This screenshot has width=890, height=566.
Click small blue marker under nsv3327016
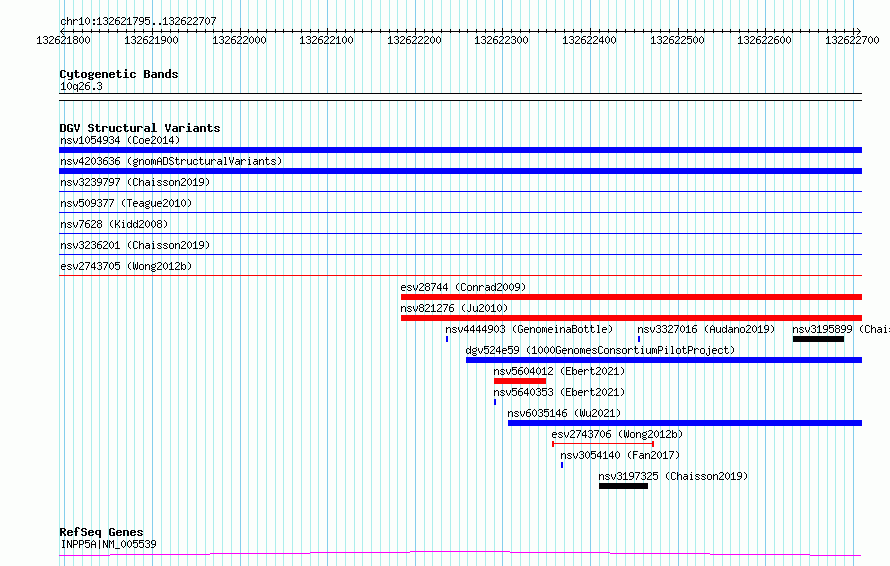click(639, 339)
